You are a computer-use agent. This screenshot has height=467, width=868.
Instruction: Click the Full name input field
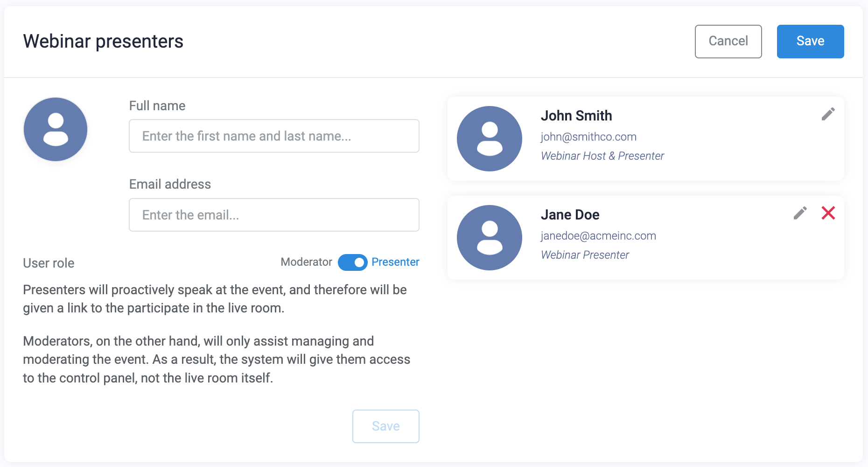274,136
